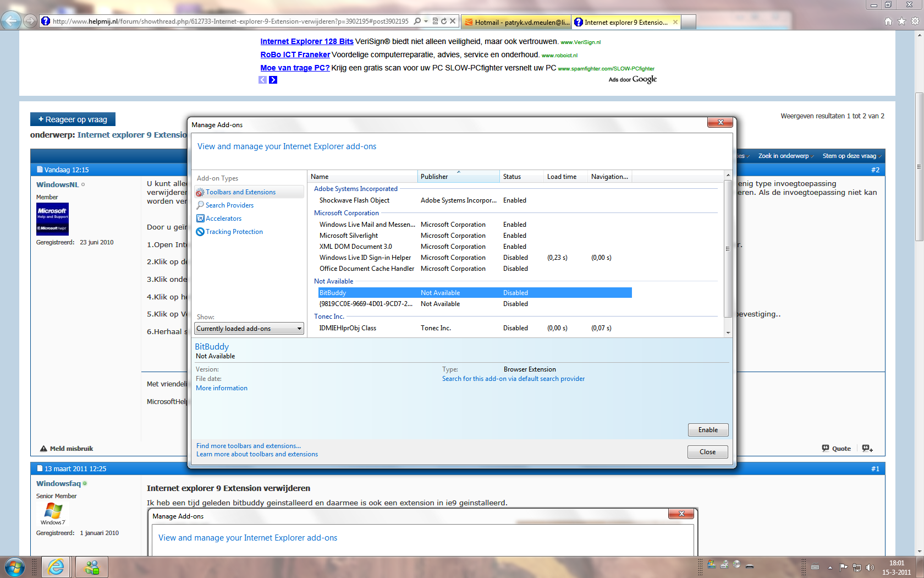
Task: Open the Show add-ons dropdown
Action: point(249,329)
